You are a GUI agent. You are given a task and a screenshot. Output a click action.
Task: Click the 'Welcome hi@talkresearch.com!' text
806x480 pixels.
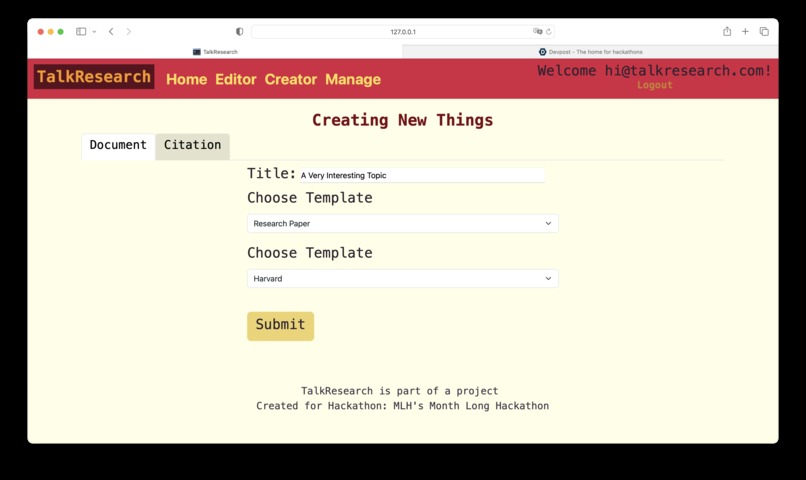(x=654, y=71)
